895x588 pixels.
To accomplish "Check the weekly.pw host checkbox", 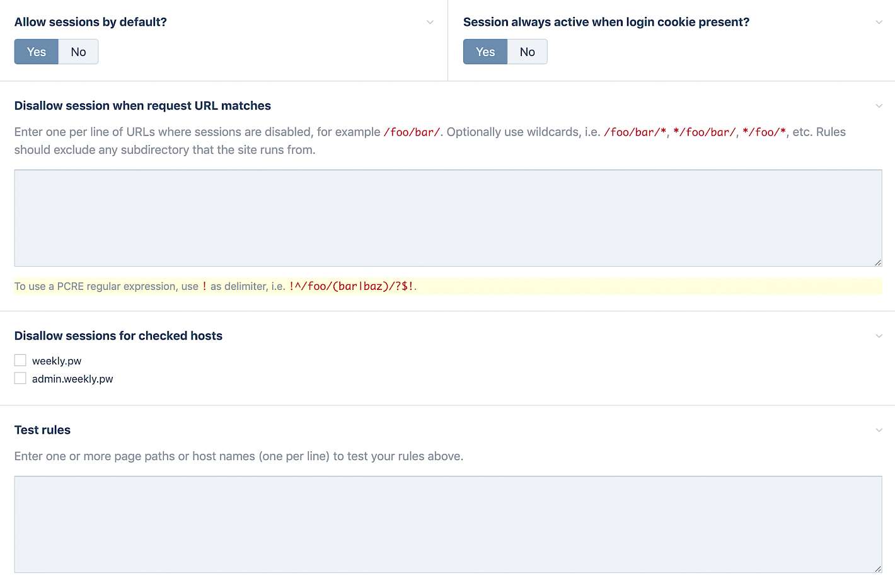I will point(20,360).
